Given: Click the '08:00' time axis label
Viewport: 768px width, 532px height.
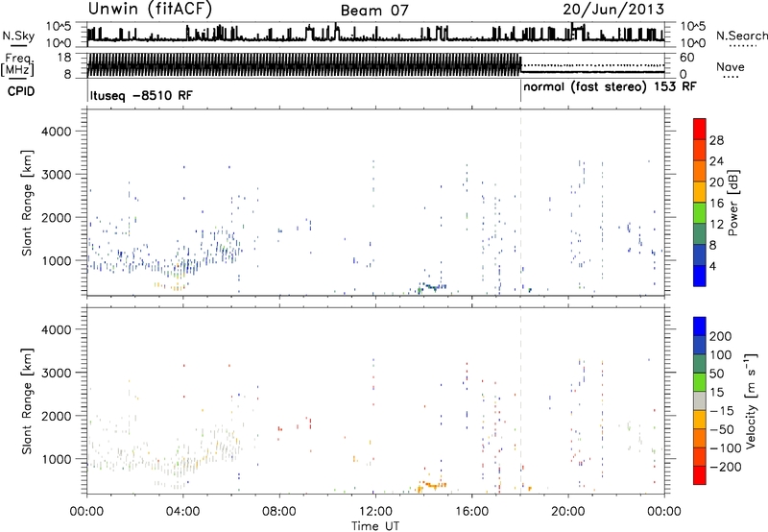Looking at the screenshot, I should tap(279, 512).
